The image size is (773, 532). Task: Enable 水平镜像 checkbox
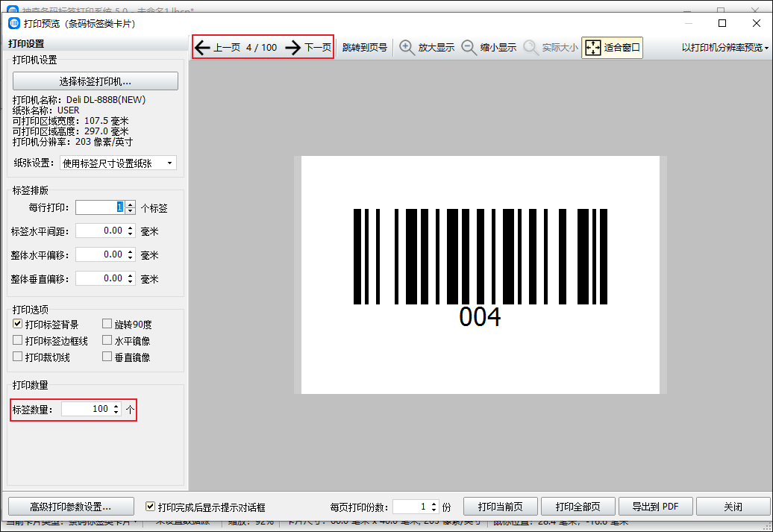pos(107,340)
